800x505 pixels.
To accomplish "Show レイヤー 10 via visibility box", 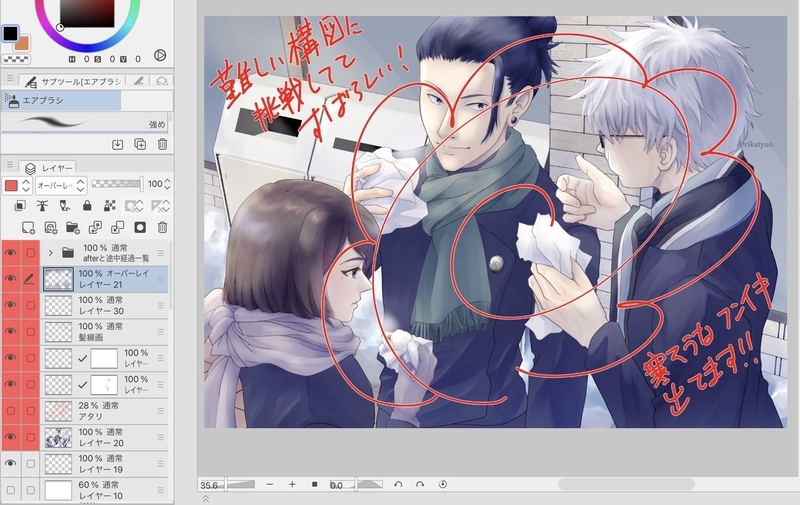I will click(x=10, y=490).
